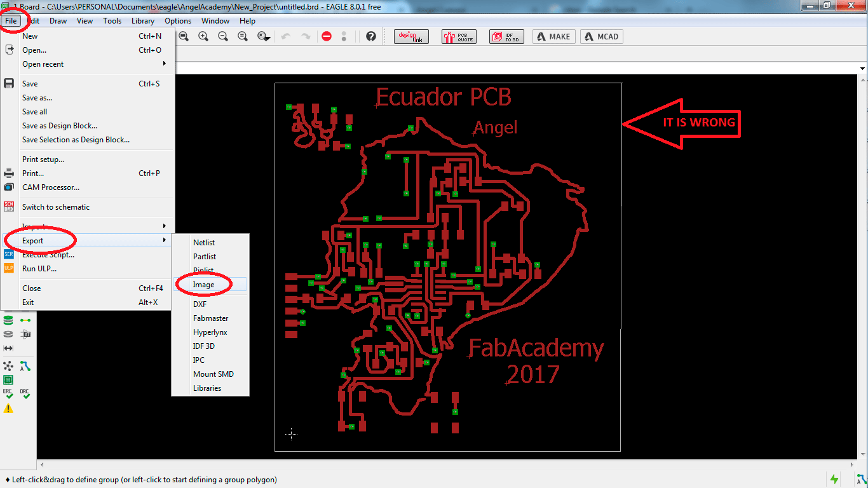This screenshot has height=488, width=868.
Task: Click the SCH/BRD switch icon
Action: 9,207
